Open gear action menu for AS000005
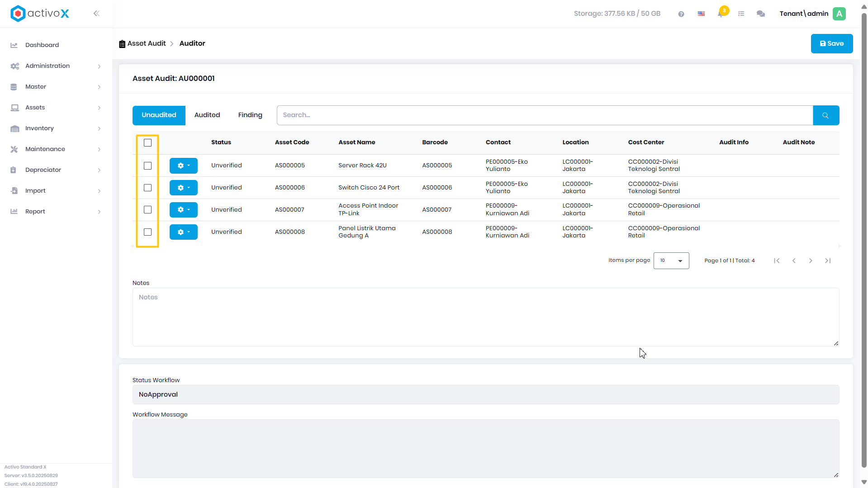Screen dimensions: 868x488 coord(183,166)
